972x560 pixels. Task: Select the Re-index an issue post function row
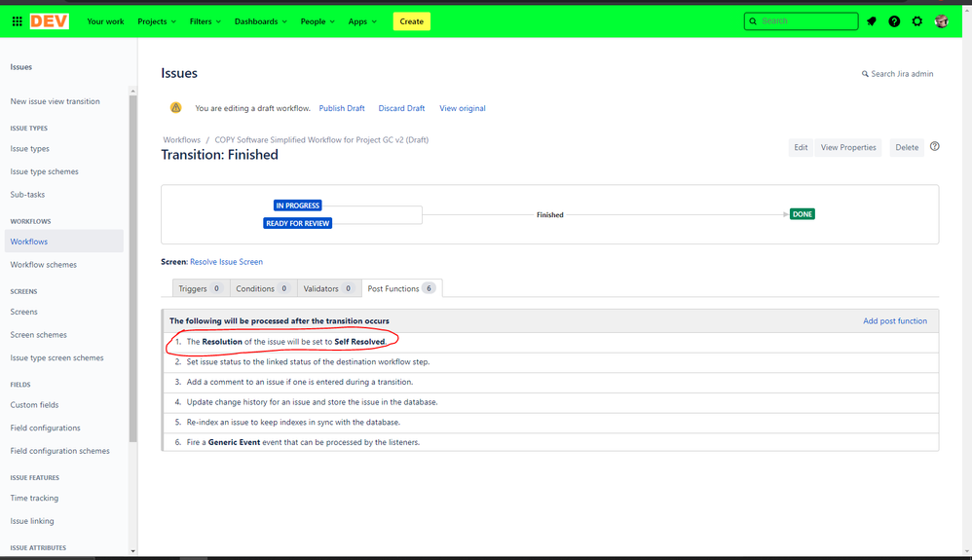tap(550, 423)
